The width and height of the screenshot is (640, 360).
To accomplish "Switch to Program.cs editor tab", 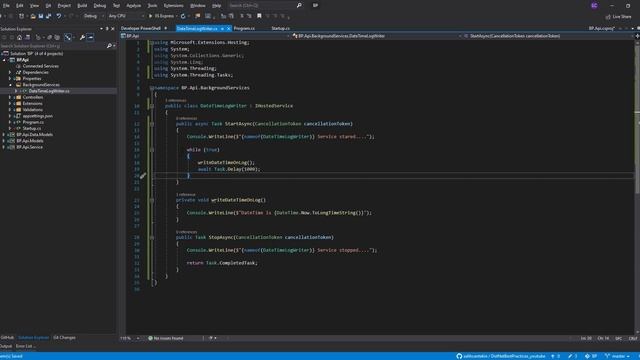I will pyautogui.click(x=244, y=29).
